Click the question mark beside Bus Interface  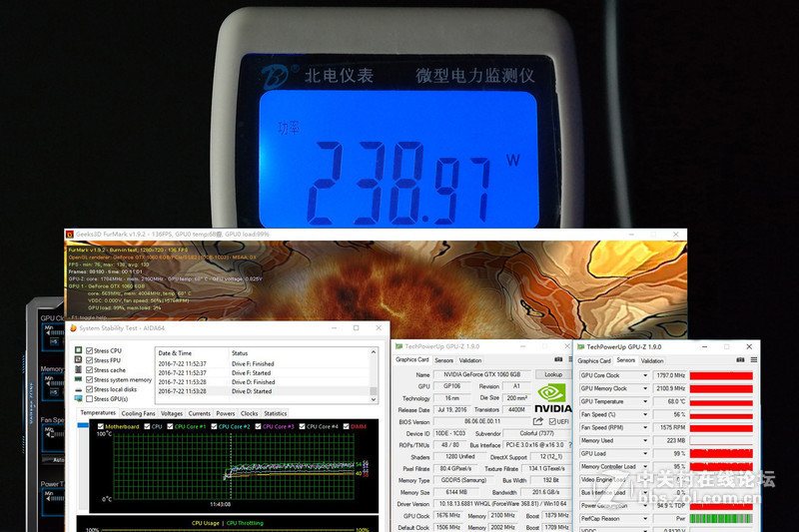[x=569, y=445]
